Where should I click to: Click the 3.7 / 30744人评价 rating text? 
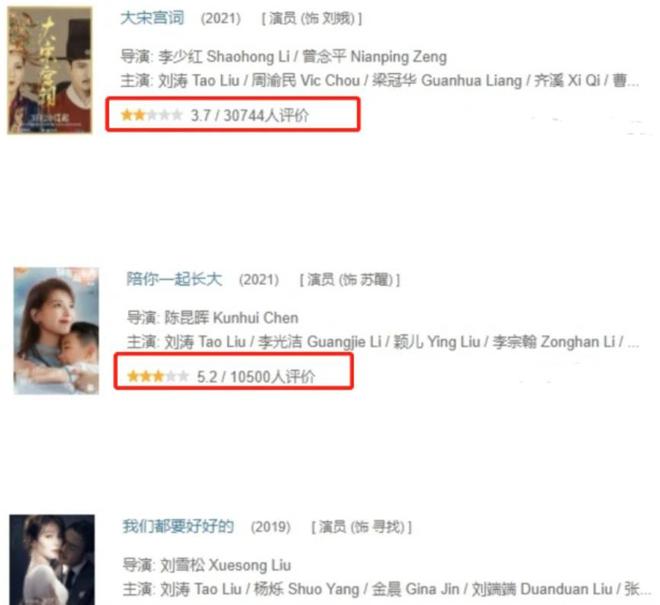pyautogui.click(x=250, y=115)
